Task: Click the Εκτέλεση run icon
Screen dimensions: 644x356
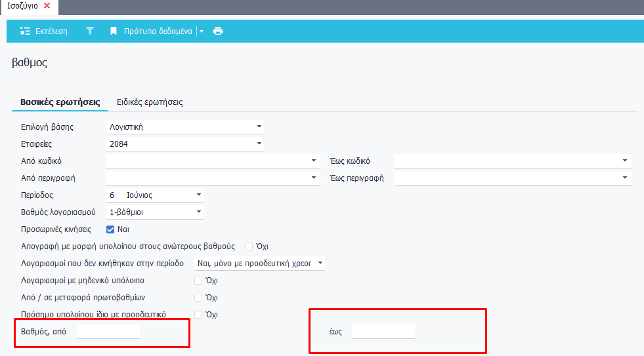Action: click(26, 31)
